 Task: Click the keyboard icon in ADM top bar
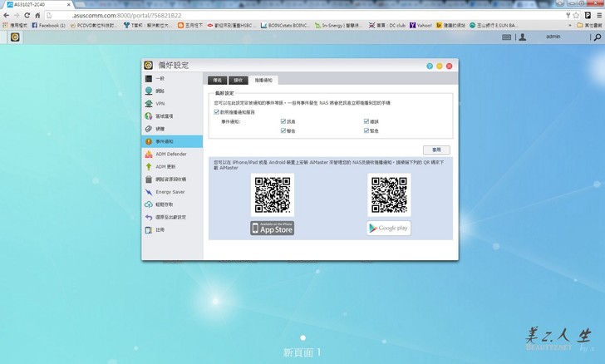click(x=507, y=37)
